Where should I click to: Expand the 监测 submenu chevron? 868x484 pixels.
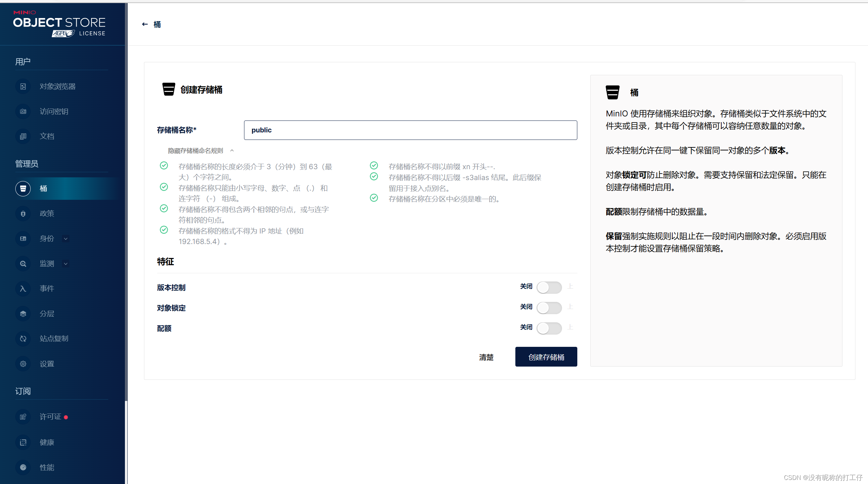pos(66,263)
